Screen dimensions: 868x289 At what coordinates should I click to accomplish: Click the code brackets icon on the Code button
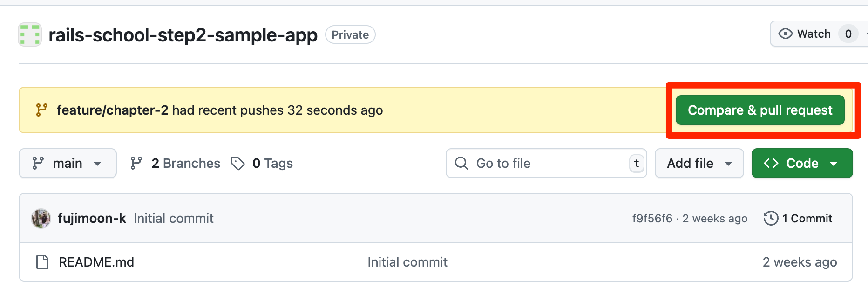772,163
